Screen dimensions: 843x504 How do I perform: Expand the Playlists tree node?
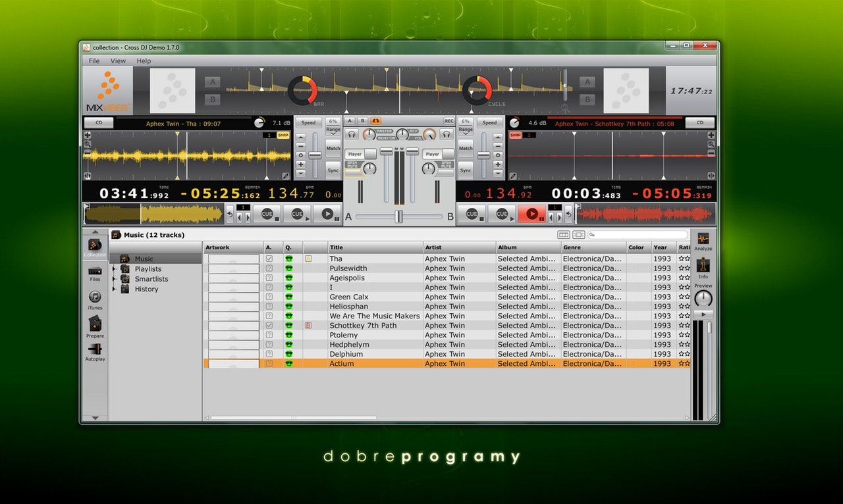[x=114, y=269]
